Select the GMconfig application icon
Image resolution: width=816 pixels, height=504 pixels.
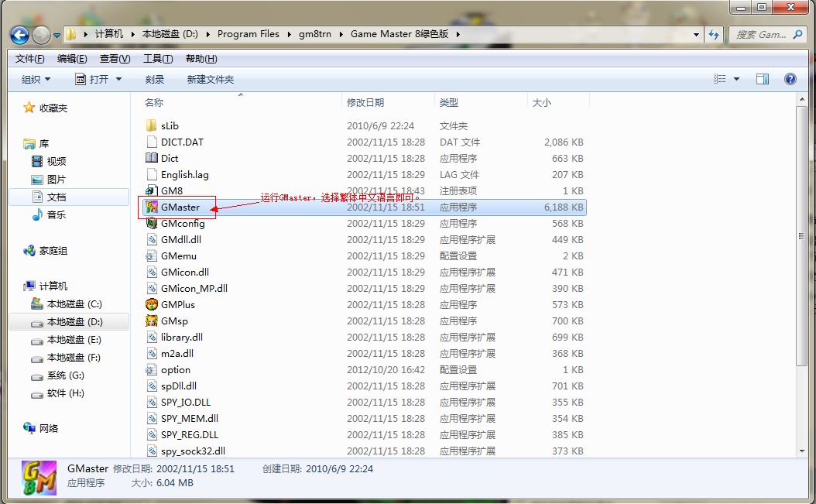click(x=152, y=223)
